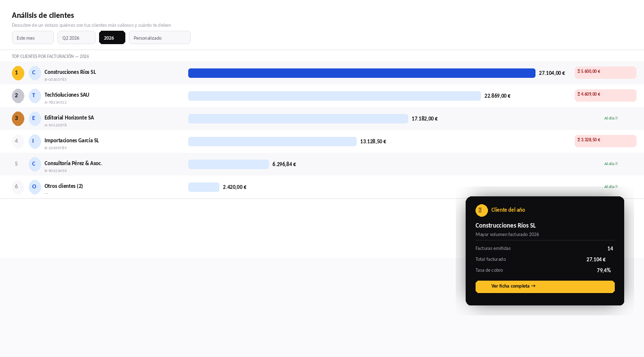Screen dimensions: 644x357
Task: Click the Consultoría Pérez billing bar
Action: pos(228,165)
